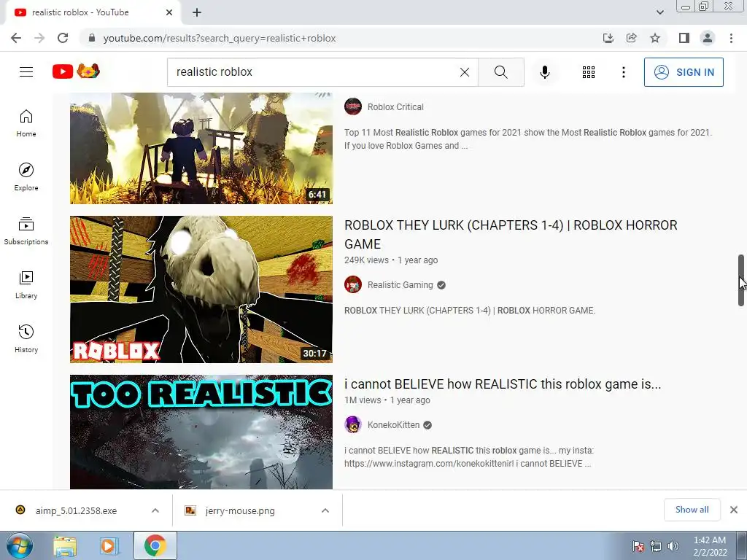This screenshot has width=747, height=560.
Task: Click the '249K views • 1 year ago' text
Action: (391, 260)
